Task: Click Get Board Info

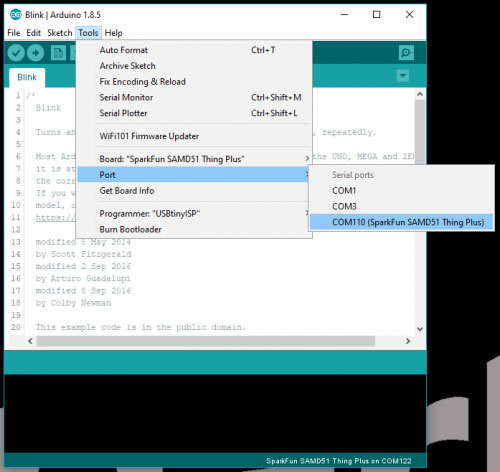Action: click(x=194, y=191)
